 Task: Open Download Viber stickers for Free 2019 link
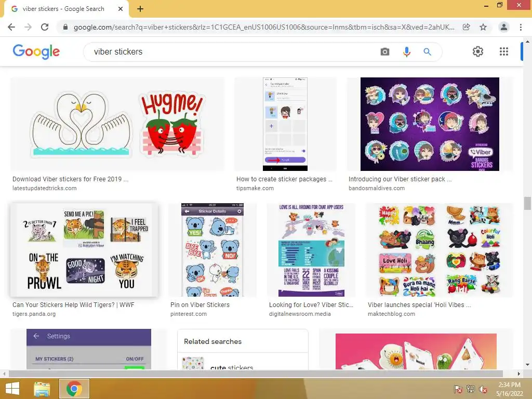[70, 179]
